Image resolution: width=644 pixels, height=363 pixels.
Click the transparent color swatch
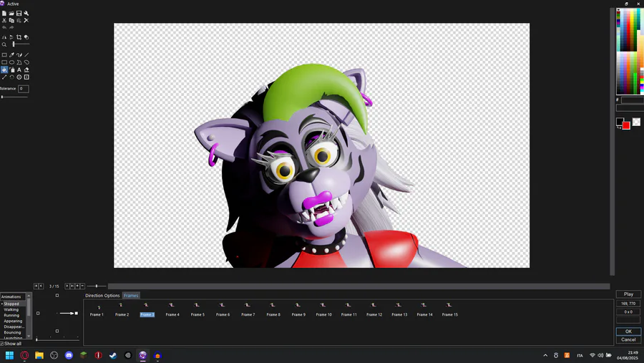(x=636, y=122)
